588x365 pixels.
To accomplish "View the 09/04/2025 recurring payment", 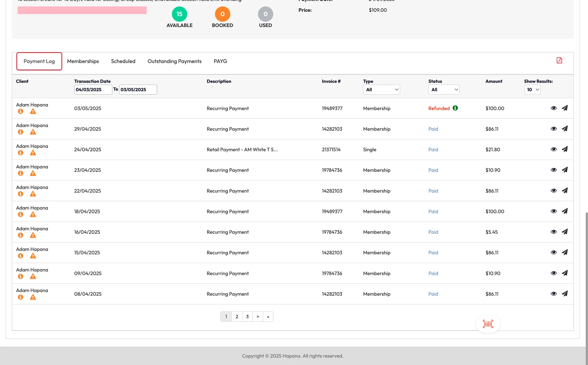I will click(554, 273).
